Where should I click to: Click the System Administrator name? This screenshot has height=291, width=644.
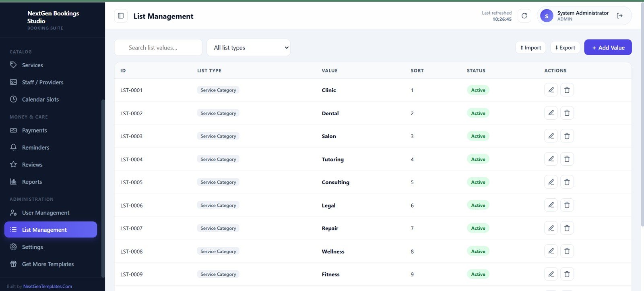[583, 13]
